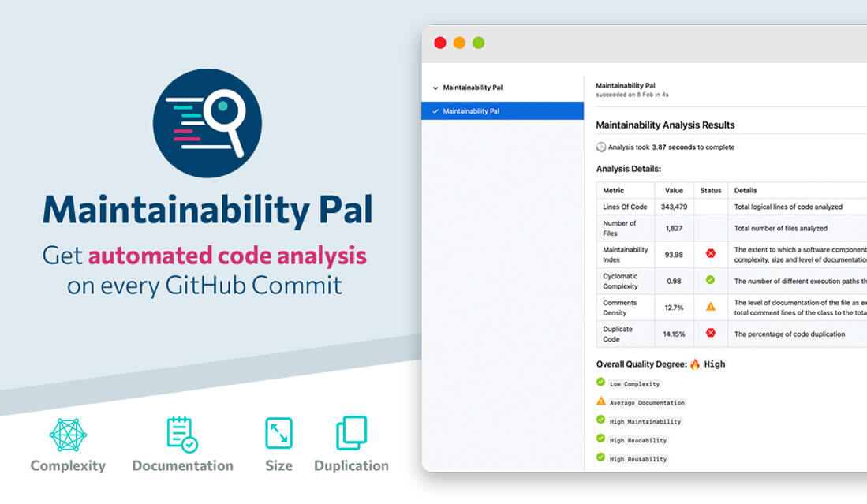Click the orange warning icon for Comments Density
The image size is (867, 504).
coord(711,307)
